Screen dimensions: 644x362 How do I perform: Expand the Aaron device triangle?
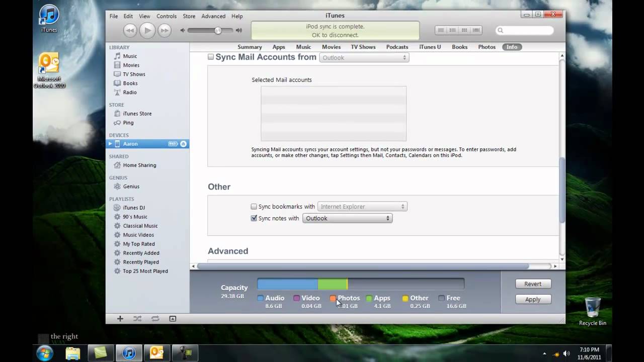pos(110,144)
